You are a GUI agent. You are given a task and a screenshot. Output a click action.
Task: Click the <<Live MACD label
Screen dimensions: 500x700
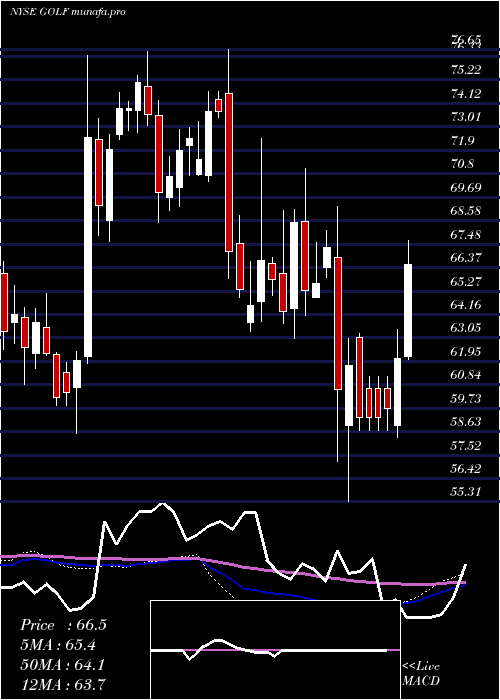pyautogui.click(x=421, y=674)
